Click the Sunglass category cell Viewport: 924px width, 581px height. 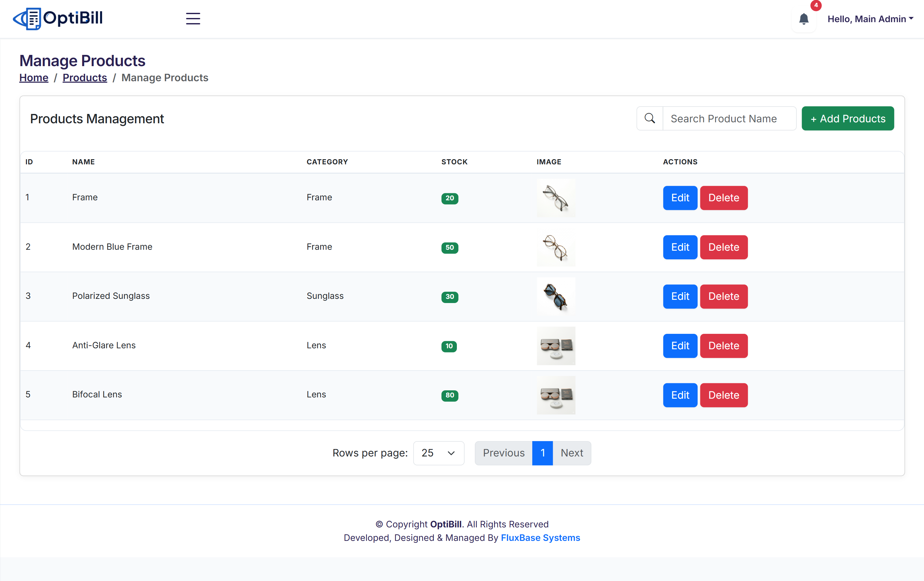tap(325, 296)
